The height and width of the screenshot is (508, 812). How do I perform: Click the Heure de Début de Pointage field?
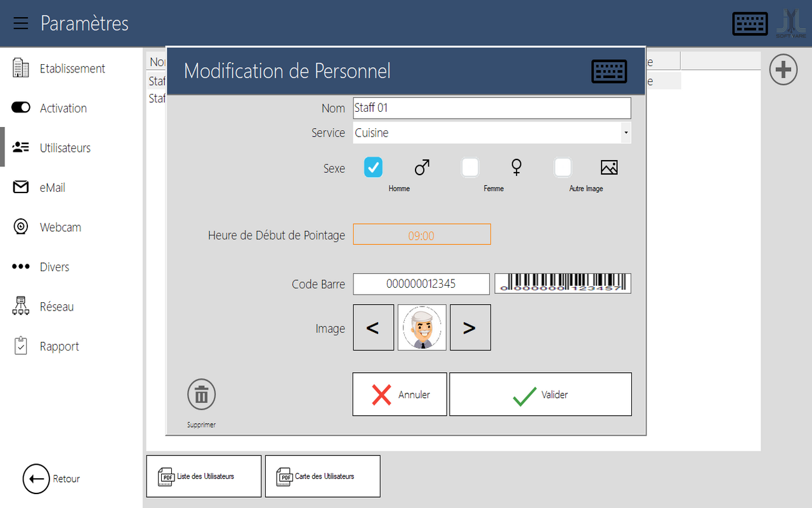tap(422, 234)
